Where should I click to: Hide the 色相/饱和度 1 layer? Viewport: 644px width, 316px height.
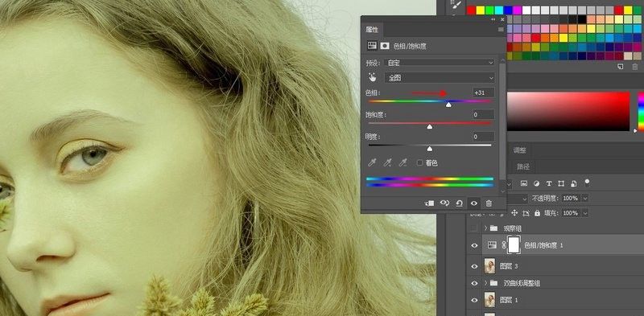point(474,245)
